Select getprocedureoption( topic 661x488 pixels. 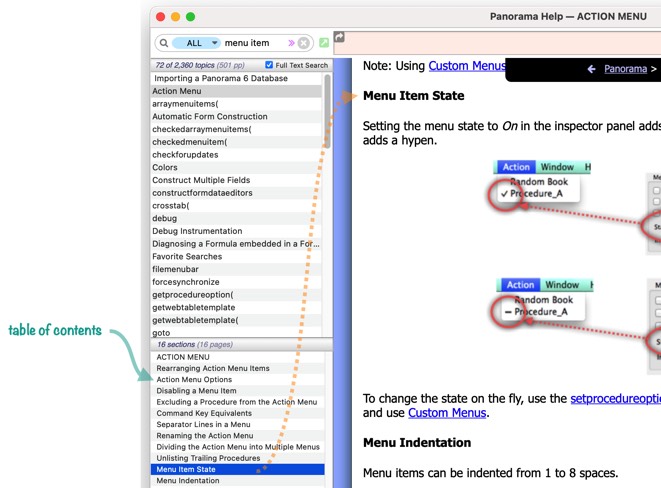(x=236, y=295)
